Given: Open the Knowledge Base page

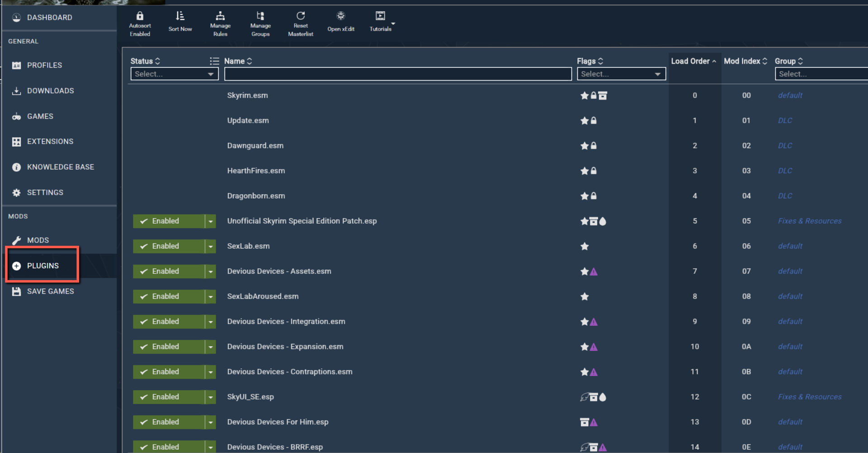Looking at the screenshot, I should 60,167.
